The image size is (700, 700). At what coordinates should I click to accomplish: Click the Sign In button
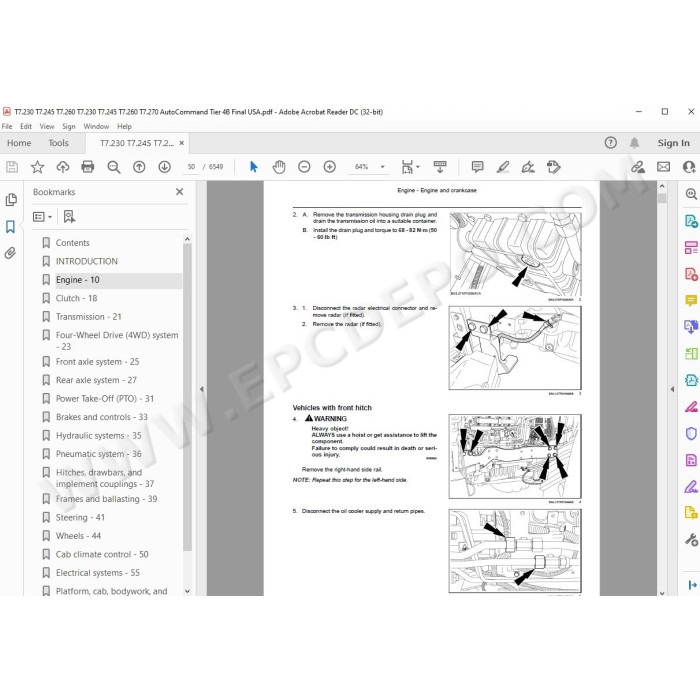(x=673, y=143)
